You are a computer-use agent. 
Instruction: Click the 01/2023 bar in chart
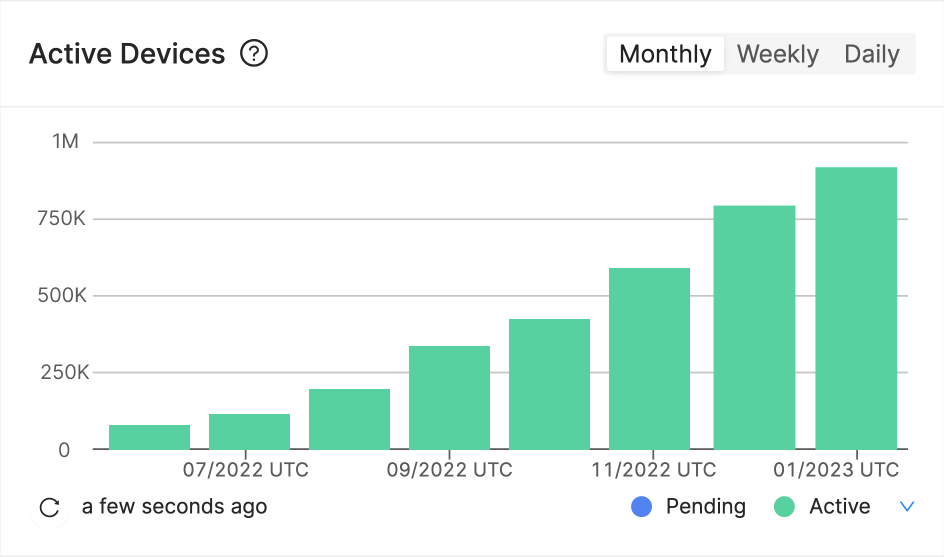point(856,308)
